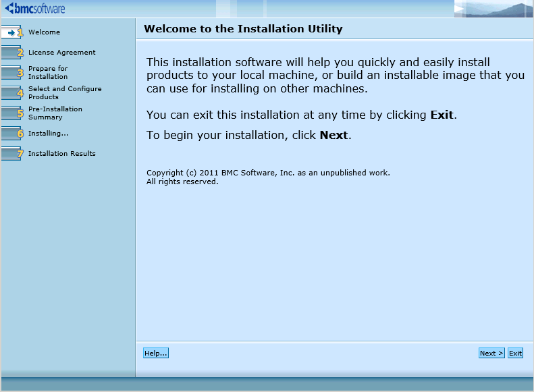The height and width of the screenshot is (392, 534).
Task: Click the copyright 2011 BMC Software line
Action: (268, 173)
